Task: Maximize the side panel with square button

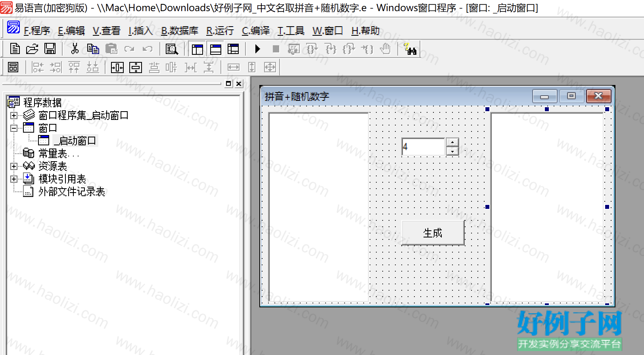Action: coord(228,84)
